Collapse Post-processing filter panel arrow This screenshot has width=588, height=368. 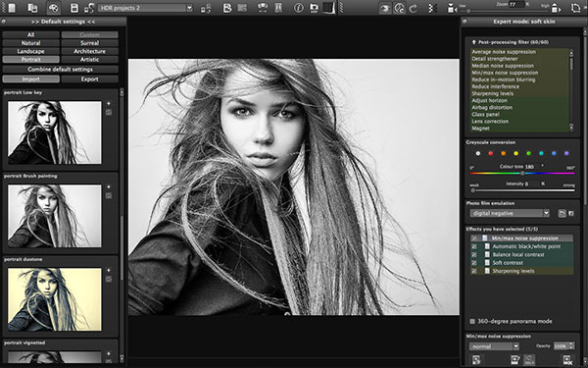(x=474, y=42)
